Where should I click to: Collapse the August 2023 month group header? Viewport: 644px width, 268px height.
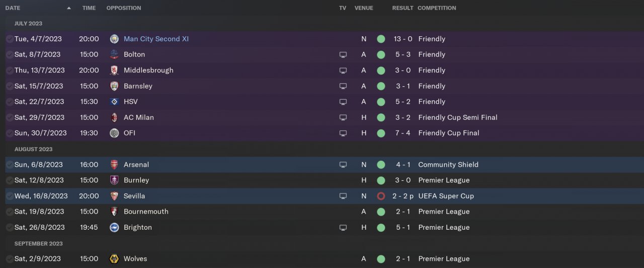tap(33, 149)
